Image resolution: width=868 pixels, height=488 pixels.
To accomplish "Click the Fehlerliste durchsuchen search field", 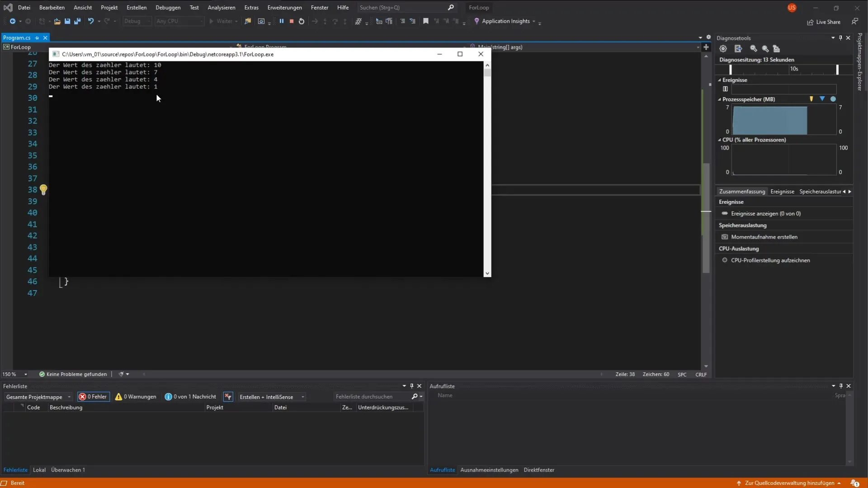I will click(372, 397).
